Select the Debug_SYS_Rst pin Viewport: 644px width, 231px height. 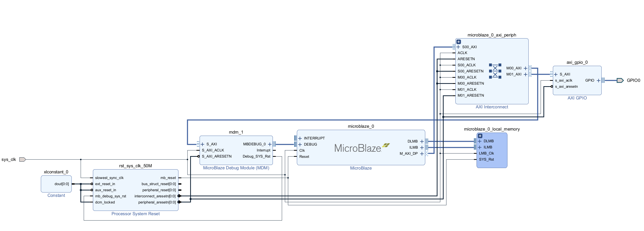pyautogui.click(x=257, y=157)
